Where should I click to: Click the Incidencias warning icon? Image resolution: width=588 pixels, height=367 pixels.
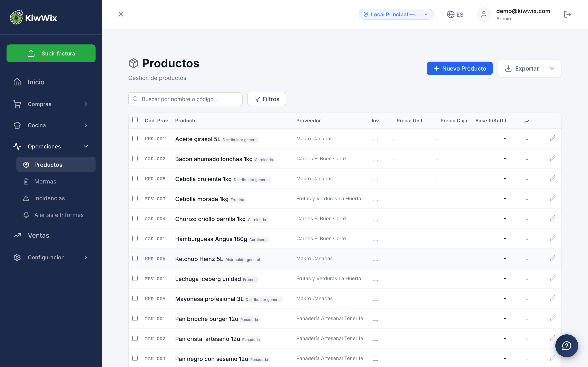[26, 198]
